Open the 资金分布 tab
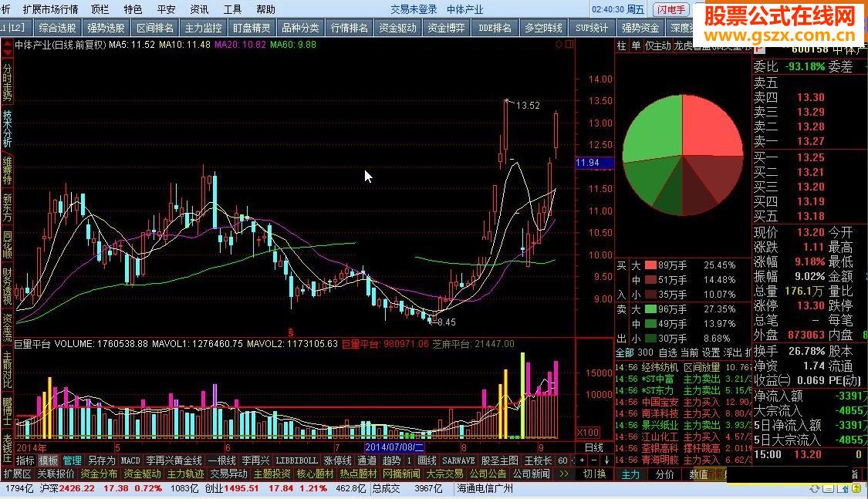This screenshot has width=868, height=499. click(x=99, y=474)
